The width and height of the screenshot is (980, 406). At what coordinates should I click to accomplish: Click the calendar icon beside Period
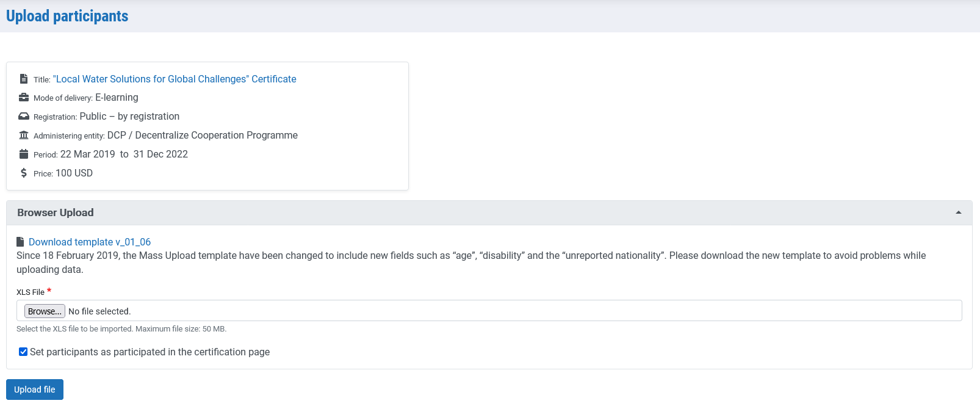(24, 154)
